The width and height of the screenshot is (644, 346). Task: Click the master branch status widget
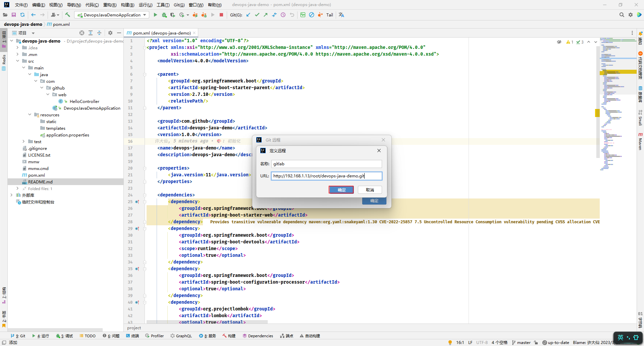tap(521, 343)
